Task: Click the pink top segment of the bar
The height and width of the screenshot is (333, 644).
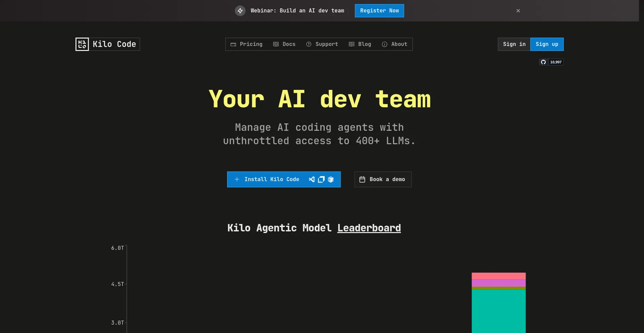Action: click(498, 276)
